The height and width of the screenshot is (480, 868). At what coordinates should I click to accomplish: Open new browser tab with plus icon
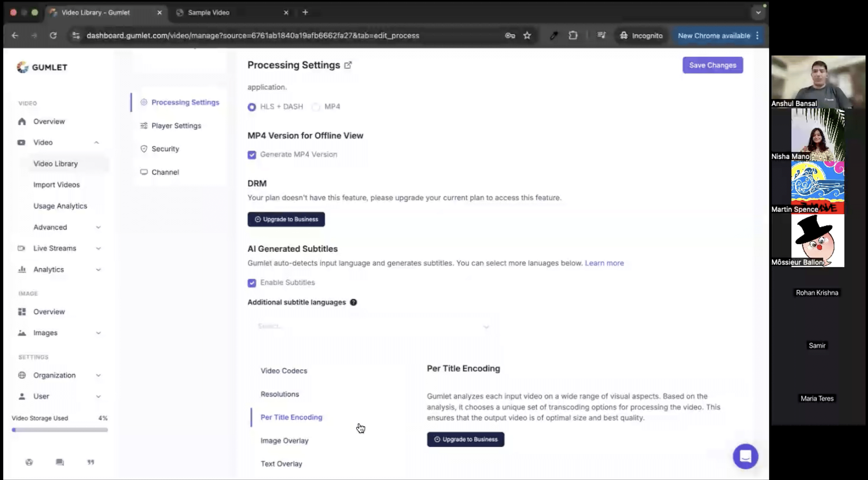click(x=305, y=13)
